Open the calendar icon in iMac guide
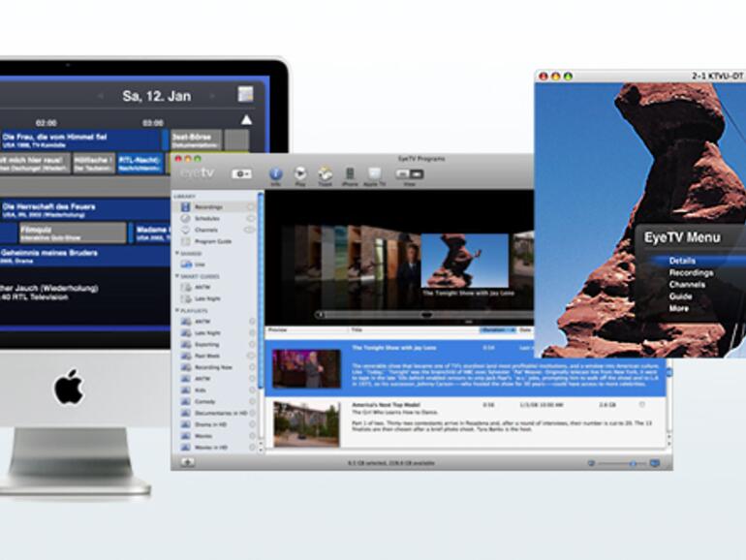746x560 pixels. (x=245, y=94)
